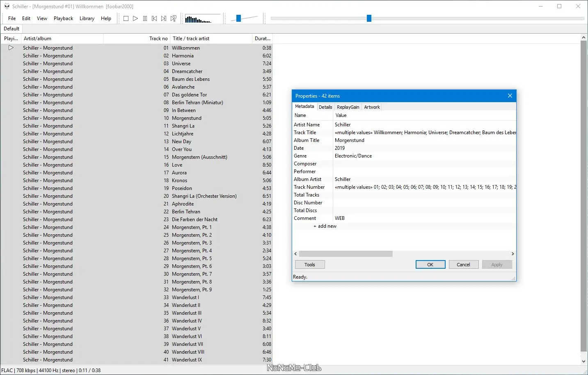Sort by Title / track artist column header

point(211,39)
